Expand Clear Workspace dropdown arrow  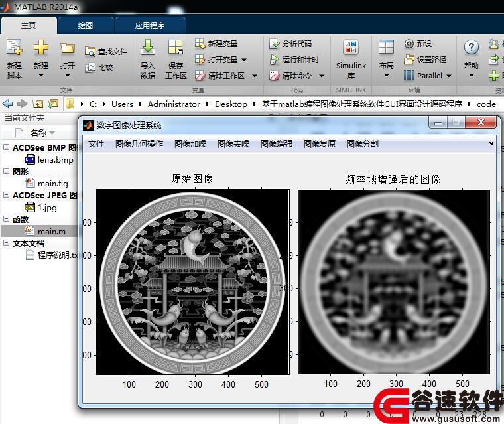click(x=255, y=76)
